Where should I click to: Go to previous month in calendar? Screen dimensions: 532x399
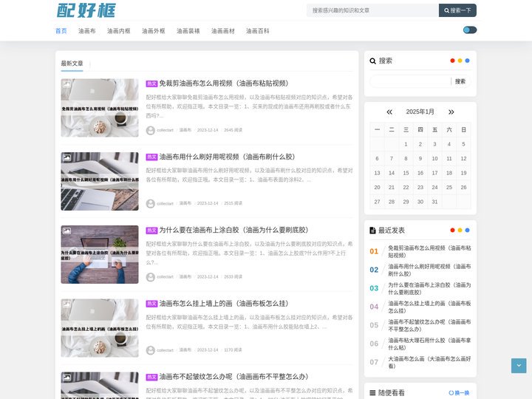point(389,112)
